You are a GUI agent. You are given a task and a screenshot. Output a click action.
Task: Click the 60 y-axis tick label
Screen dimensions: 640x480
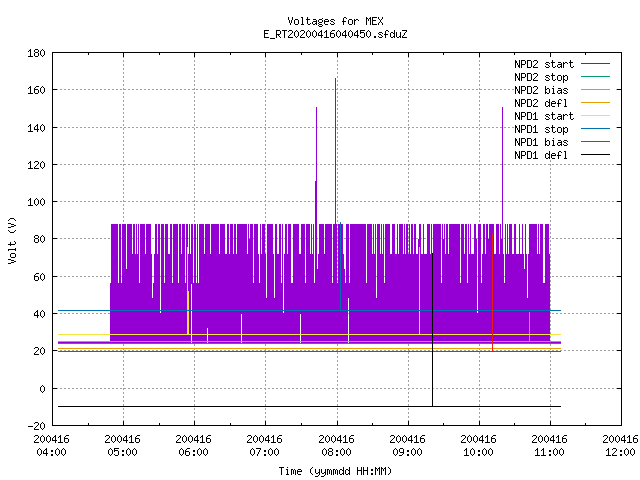click(x=39, y=277)
